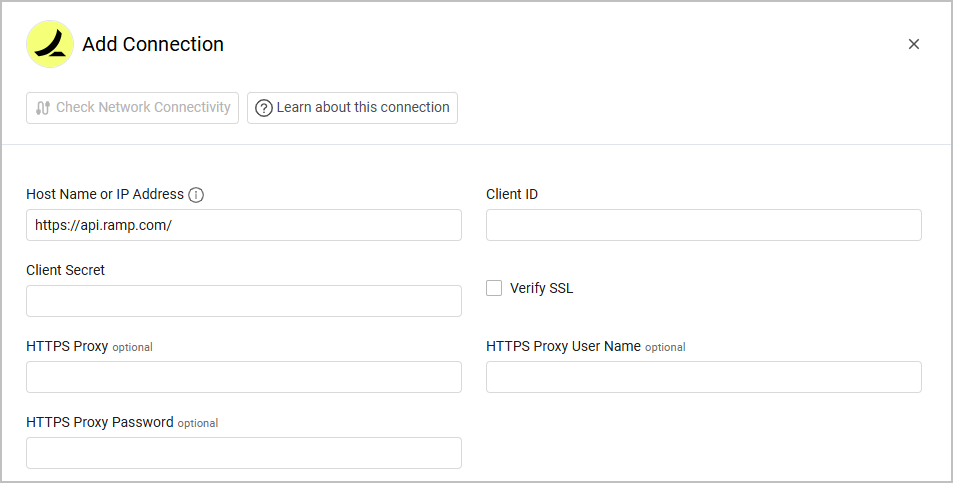Click the Verify SSL label text
953x483 pixels.
pos(541,288)
